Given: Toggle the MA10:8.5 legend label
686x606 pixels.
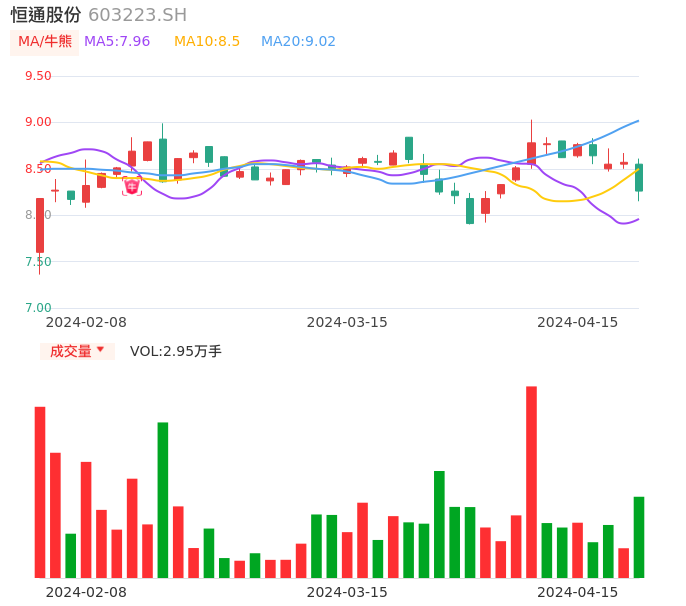Looking at the screenshot, I should 207,42.
